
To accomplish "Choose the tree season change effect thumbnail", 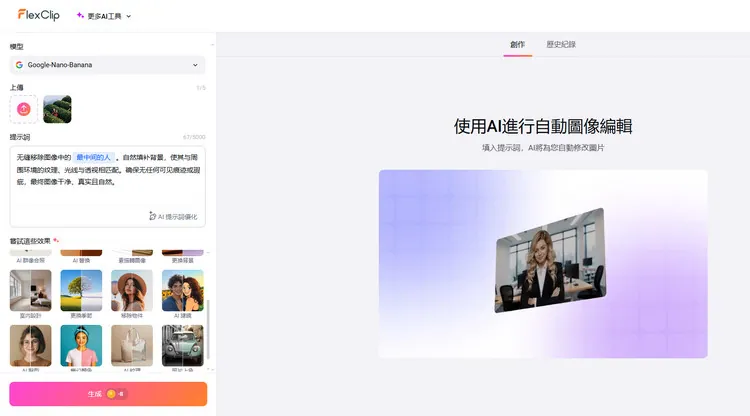I will (x=81, y=291).
